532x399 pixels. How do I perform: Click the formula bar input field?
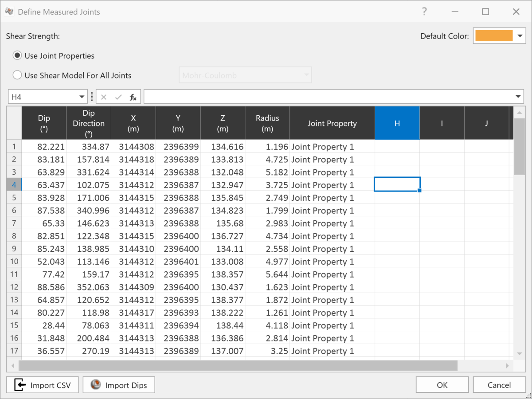(329, 97)
